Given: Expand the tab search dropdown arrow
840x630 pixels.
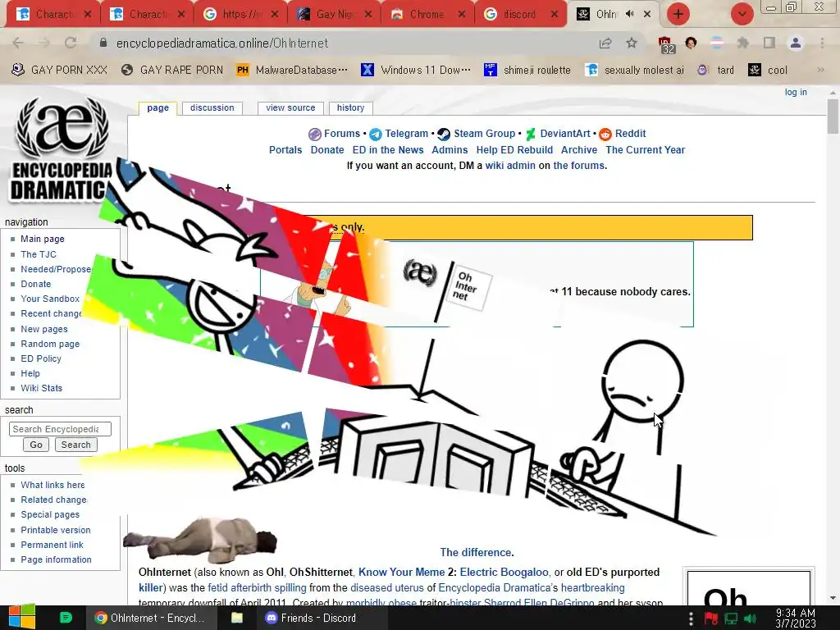Looking at the screenshot, I should click(x=742, y=14).
